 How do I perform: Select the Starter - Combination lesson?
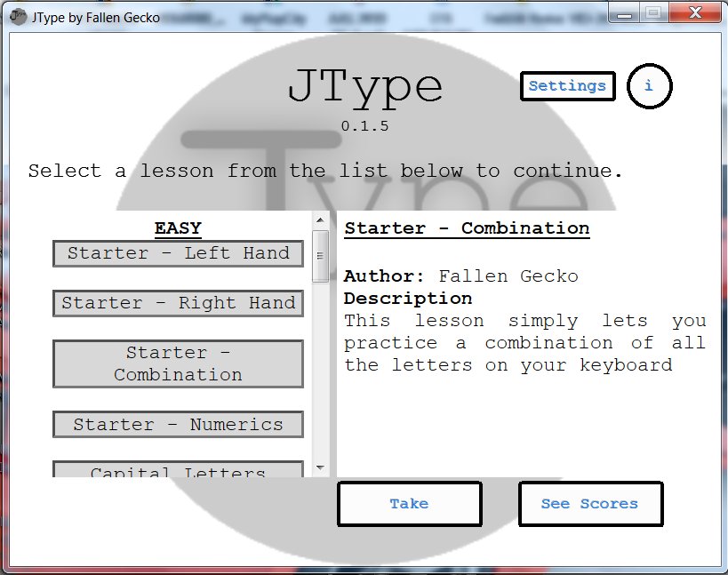178,363
